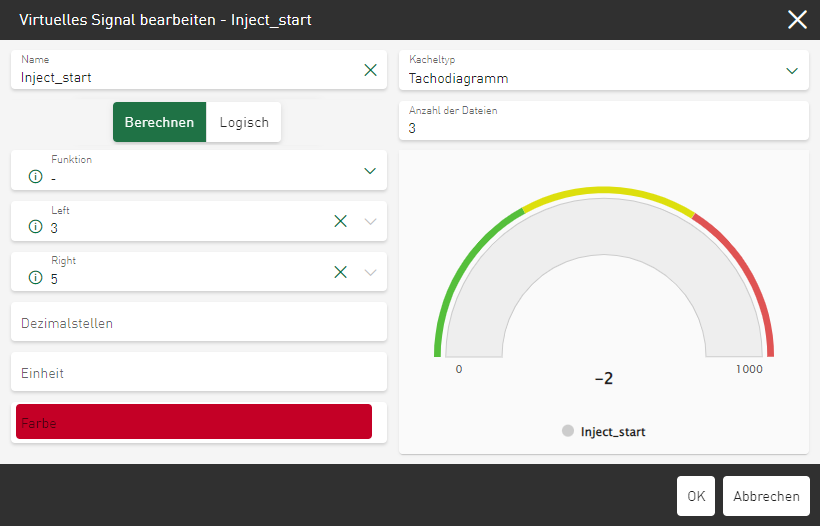This screenshot has height=526, width=820.
Task: Expand the Funktion dropdown
Action: (x=370, y=170)
